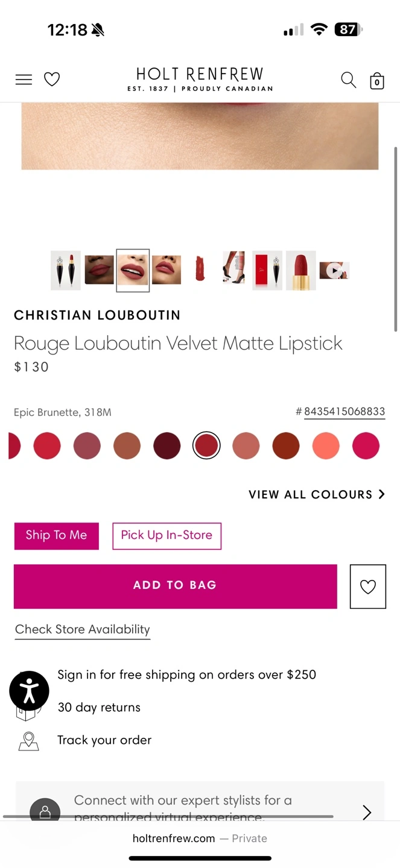Add lipstick to wishlist via heart button

coord(367,587)
